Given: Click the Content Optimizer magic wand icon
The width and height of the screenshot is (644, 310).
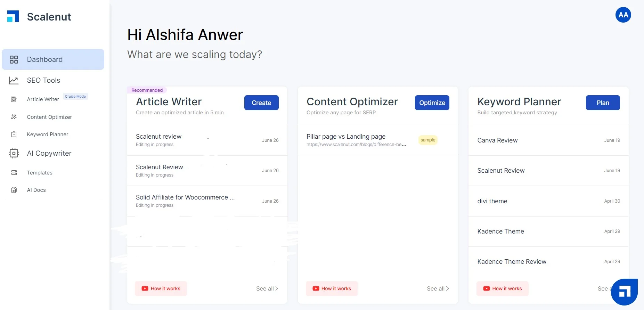Looking at the screenshot, I should 14,117.
